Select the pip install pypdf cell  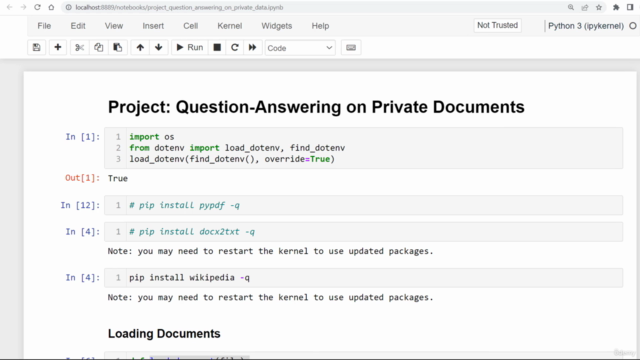coord(363,205)
